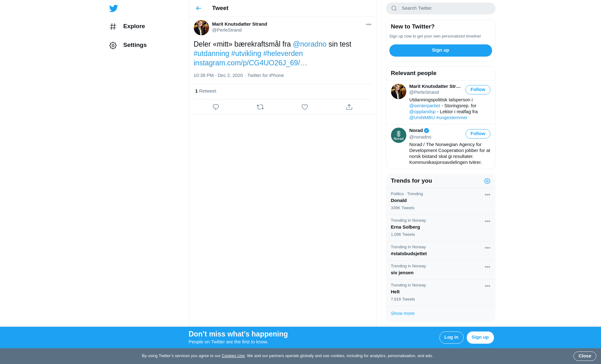The width and height of the screenshot is (601, 364).
Task: Open the #heleverden hashtag
Action: 283,53
